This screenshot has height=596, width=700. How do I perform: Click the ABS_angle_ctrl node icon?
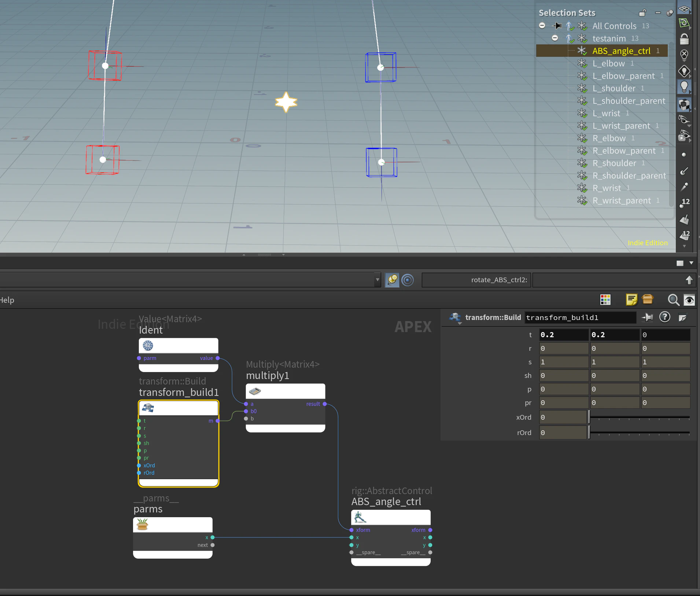pos(360,517)
